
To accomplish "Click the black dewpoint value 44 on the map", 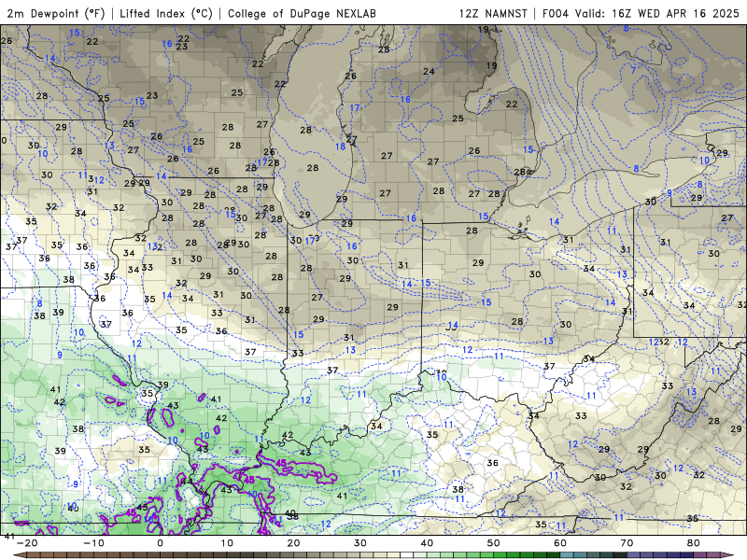I will tap(187, 482).
